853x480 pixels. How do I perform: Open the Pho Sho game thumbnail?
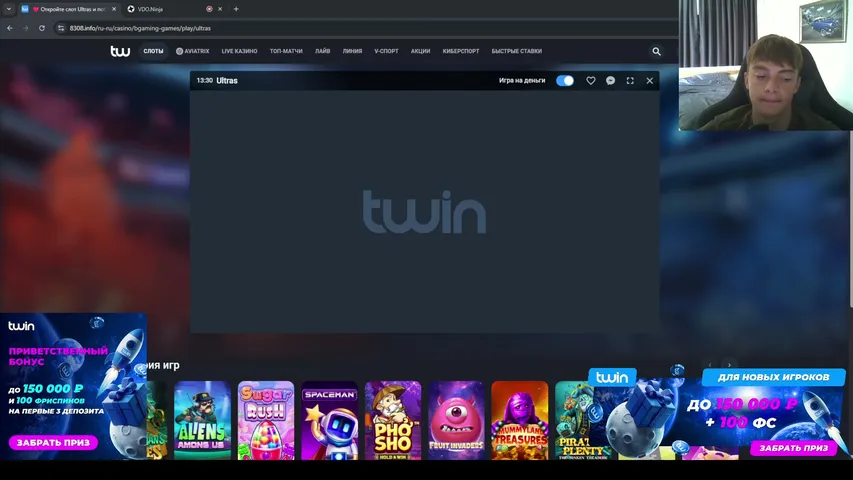pyautogui.click(x=393, y=420)
